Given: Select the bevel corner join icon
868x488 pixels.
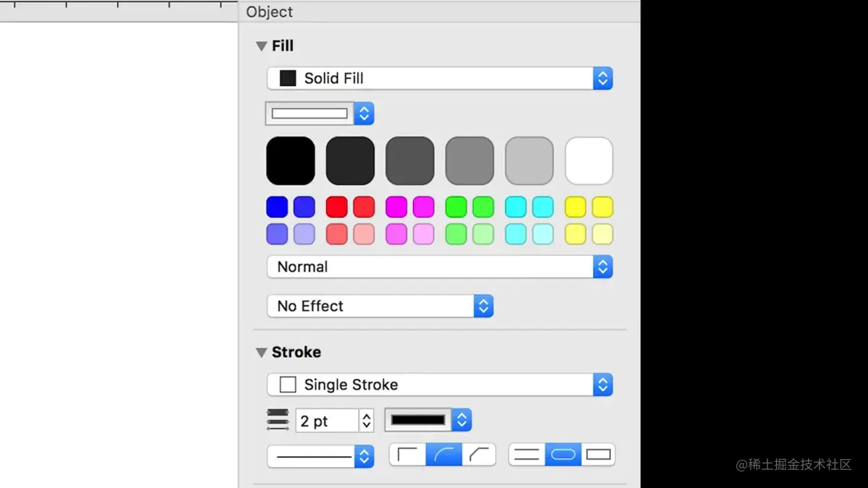Looking at the screenshot, I should coord(479,455).
